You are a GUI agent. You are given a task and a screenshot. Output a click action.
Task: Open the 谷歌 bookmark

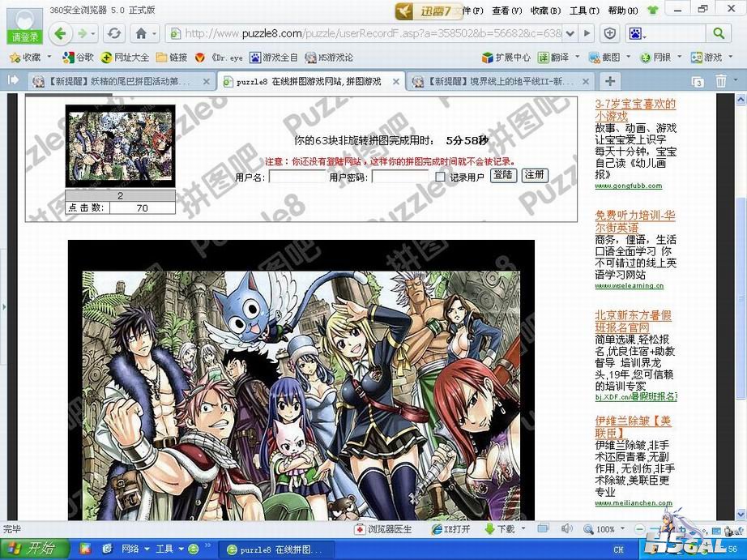pyautogui.click(x=79, y=58)
